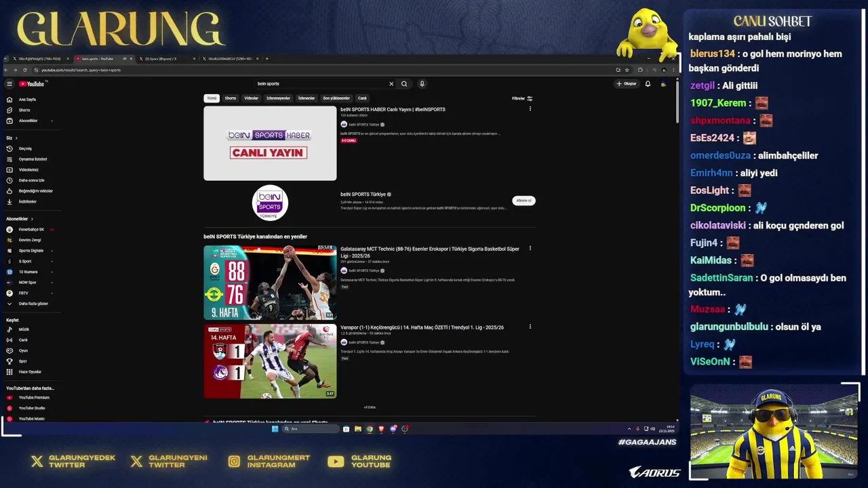
Task: Select the Videolar filter chip
Action: tap(252, 98)
